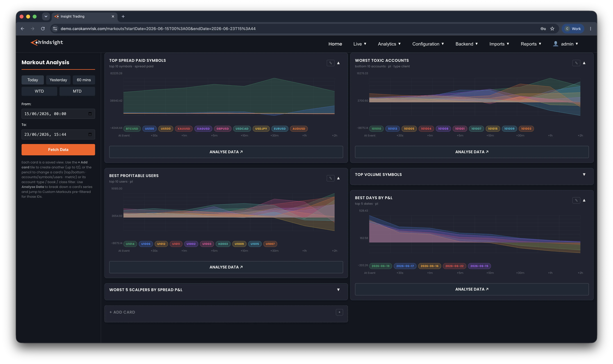This screenshot has width=613, height=364.
Task: Open the password key icon in the address bar
Action: (543, 29)
